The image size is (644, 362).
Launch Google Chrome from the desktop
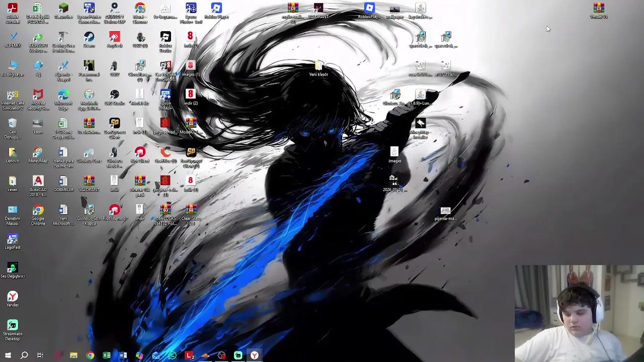pos(38,215)
